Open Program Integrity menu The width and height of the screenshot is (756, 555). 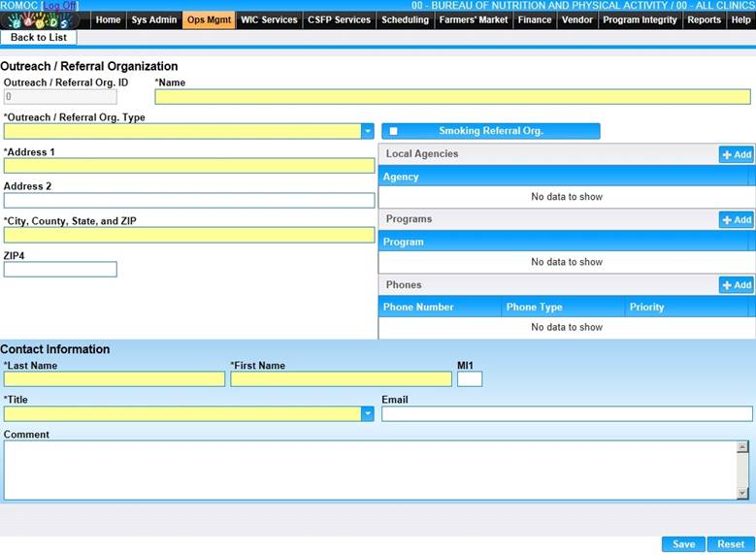pyautogui.click(x=640, y=19)
